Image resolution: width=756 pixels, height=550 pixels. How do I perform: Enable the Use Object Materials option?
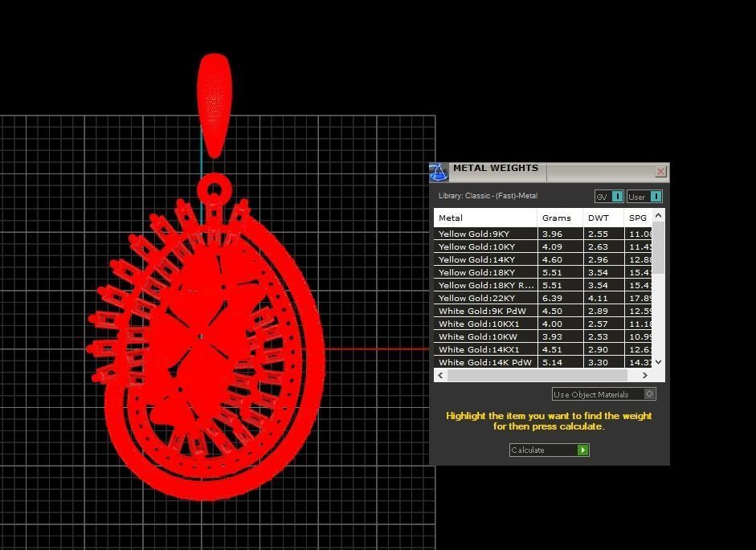[x=603, y=394]
